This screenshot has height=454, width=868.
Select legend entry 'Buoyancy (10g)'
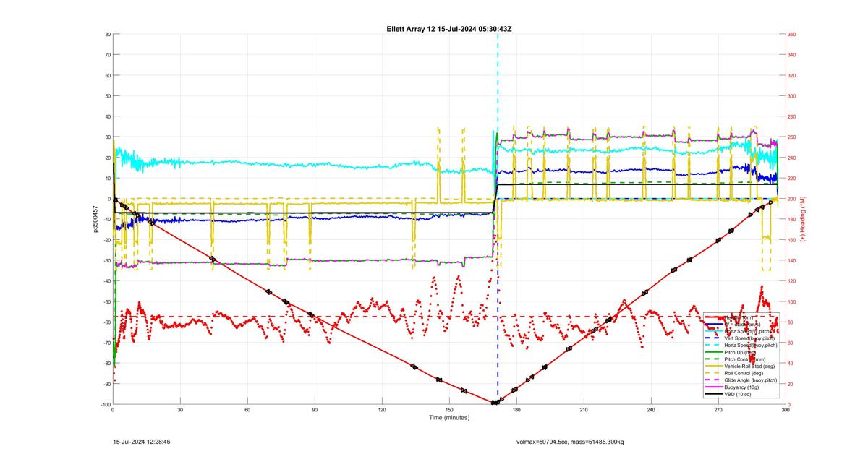point(741,387)
